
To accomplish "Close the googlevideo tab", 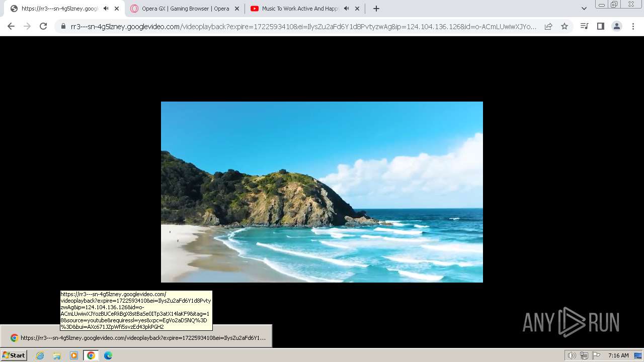I will pos(117,9).
